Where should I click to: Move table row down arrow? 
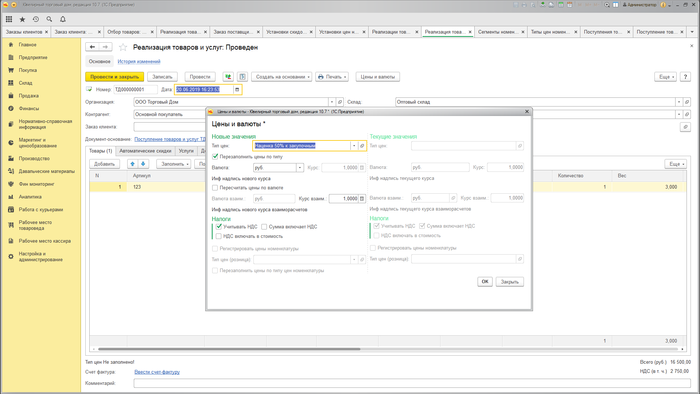143,164
